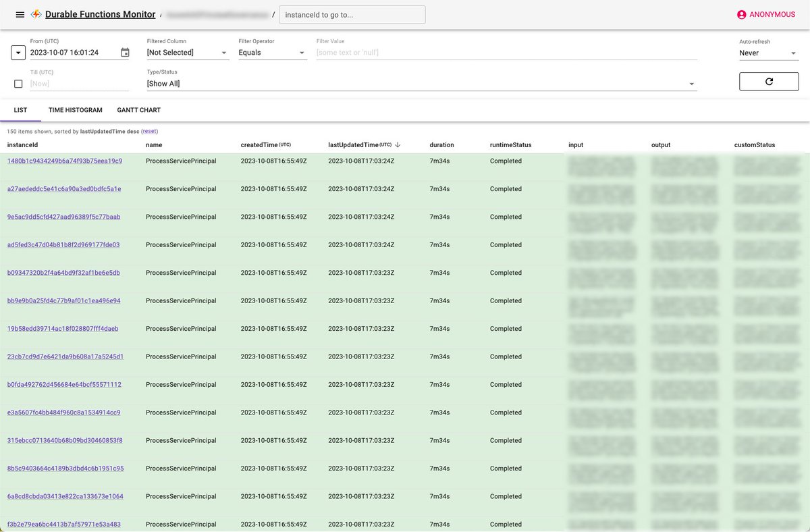The width and height of the screenshot is (810, 532).
Task: Open the Auto-refresh Never dropdown
Action: click(769, 53)
